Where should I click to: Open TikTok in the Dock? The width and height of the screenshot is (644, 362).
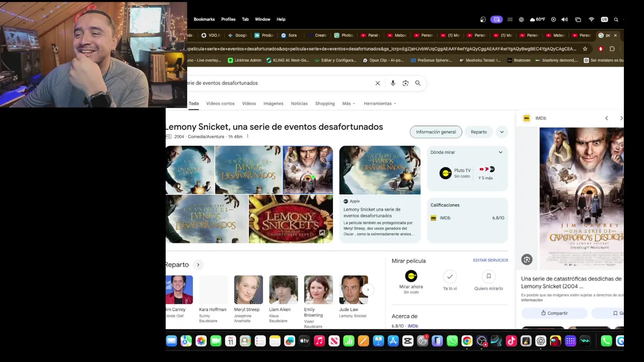pos(511,341)
